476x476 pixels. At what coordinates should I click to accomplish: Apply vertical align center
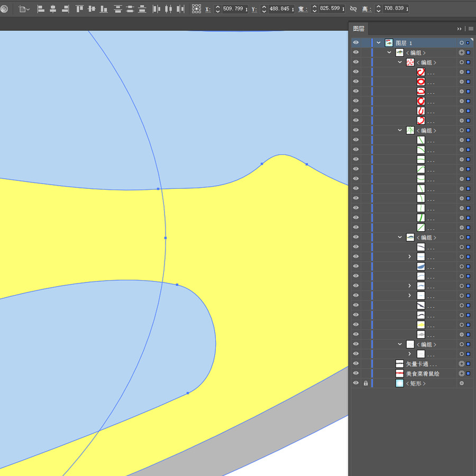(91, 9)
